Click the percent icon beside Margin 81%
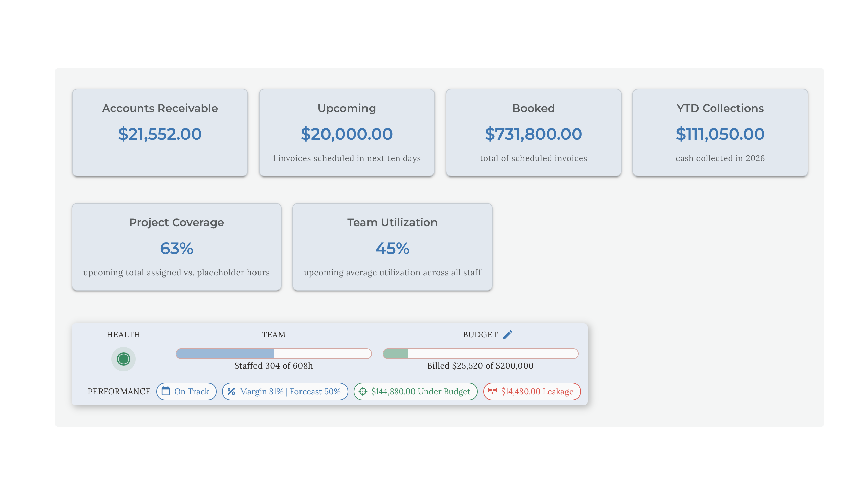Image resolution: width=868 pixels, height=497 pixels. [x=231, y=392]
